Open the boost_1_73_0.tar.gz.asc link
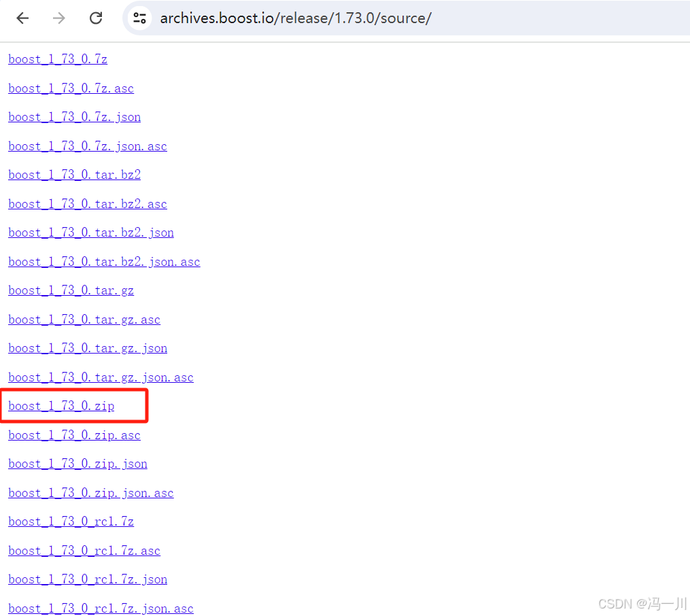Screen dimensions: 690x616 84,320
